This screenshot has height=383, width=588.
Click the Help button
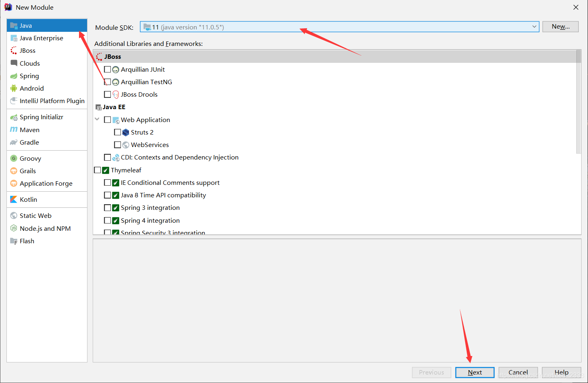pyautogui.click(x=561, y=373)
